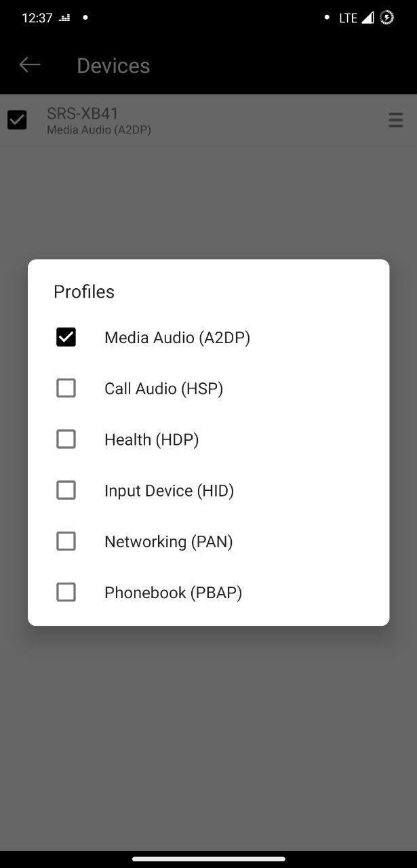Toggle the SRS-XB41 device checkbox

17,120
